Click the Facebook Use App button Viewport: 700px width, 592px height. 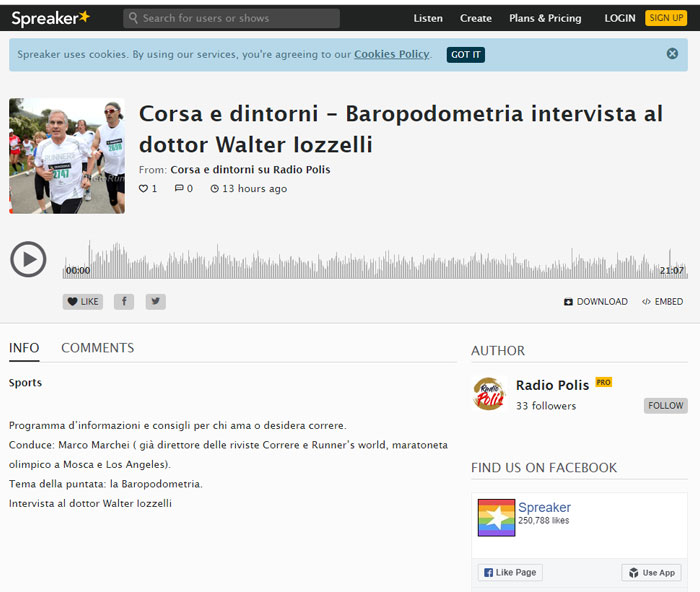click(x=651, y=572)
